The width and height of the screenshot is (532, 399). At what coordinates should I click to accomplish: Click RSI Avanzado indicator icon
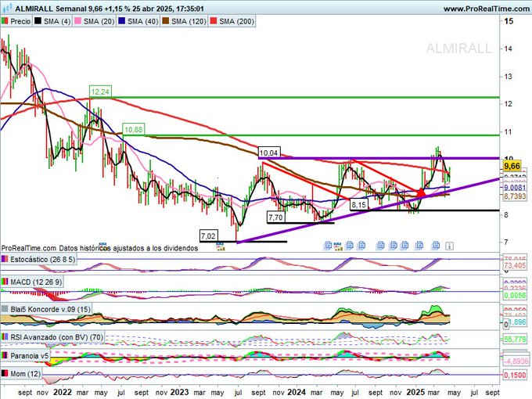tap(5, 337)
